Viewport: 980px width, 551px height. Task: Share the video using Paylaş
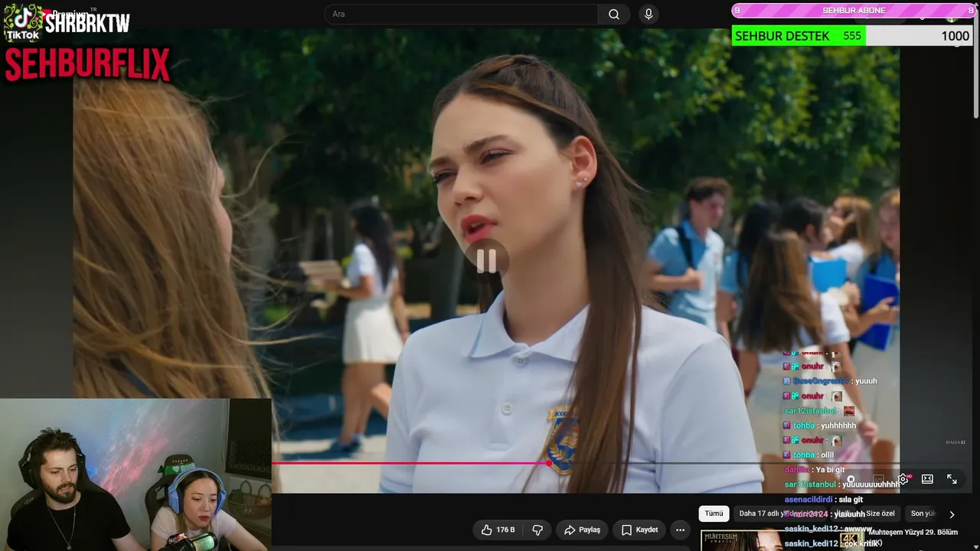(582, 530)
